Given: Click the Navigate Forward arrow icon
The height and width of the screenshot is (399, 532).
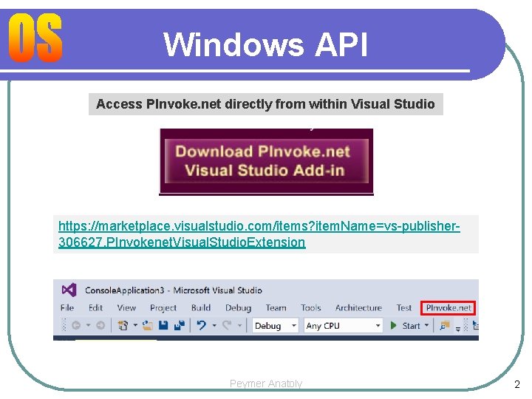Looking at the screenshot, I should tap(100, 325).
